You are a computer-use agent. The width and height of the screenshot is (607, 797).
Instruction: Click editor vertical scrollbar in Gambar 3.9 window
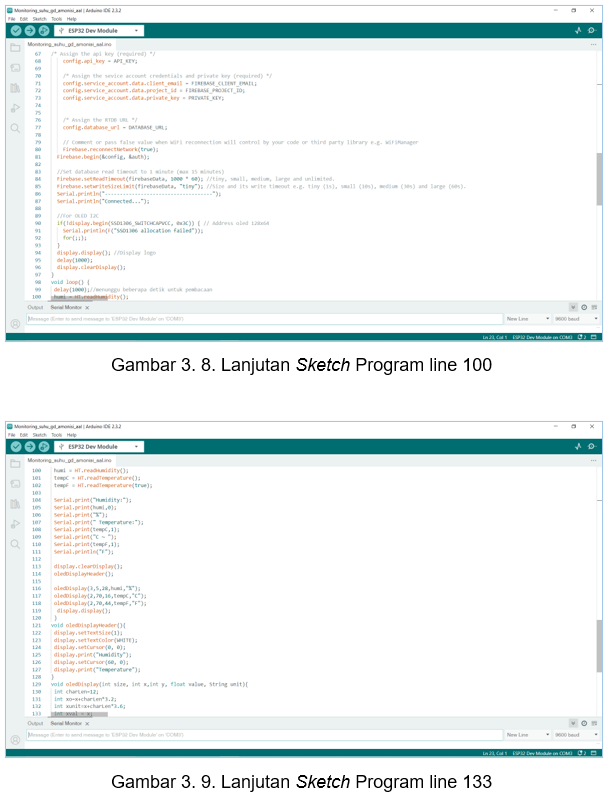(x=599, y=646)
